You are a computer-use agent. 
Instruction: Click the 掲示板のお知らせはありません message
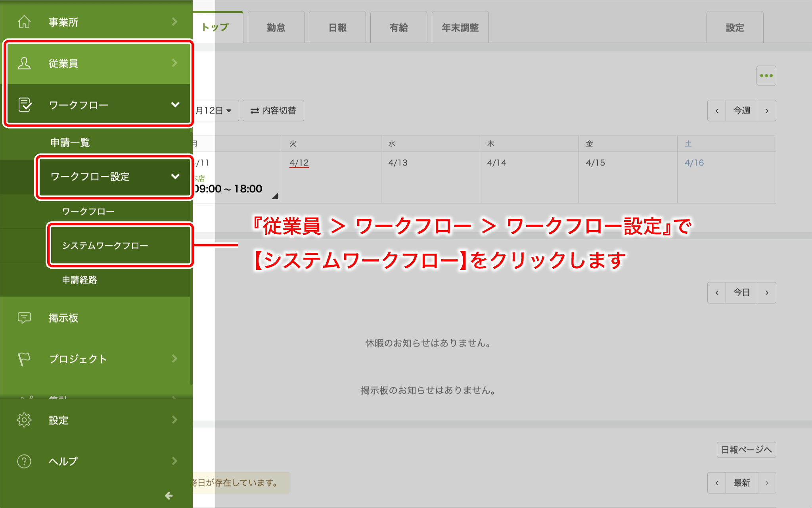coord(428,390)
